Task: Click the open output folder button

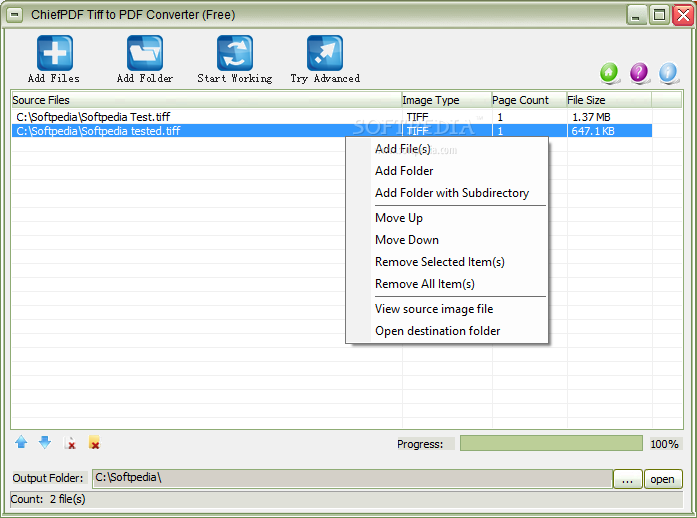Action: (x=663, y=479)
